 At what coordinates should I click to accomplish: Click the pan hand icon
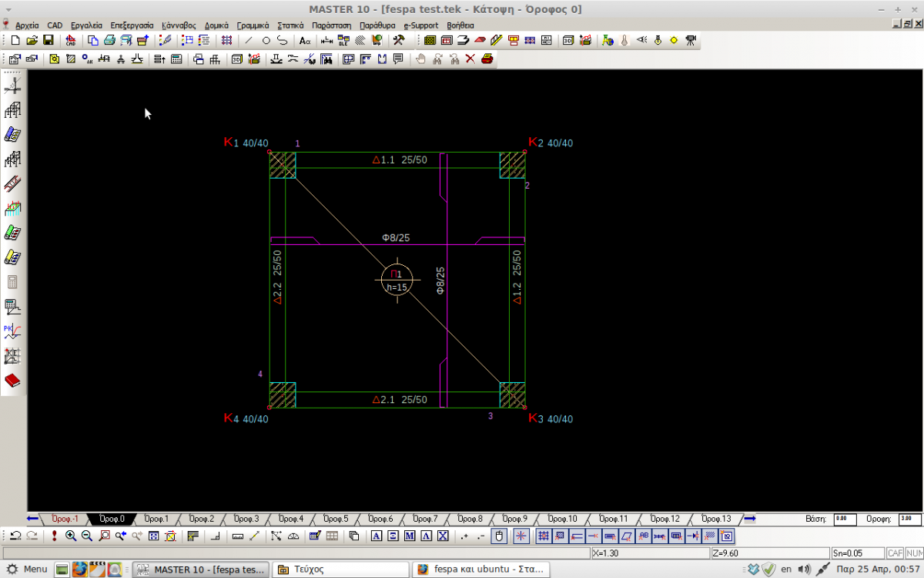pyautogui.click(x=420, y=59)
